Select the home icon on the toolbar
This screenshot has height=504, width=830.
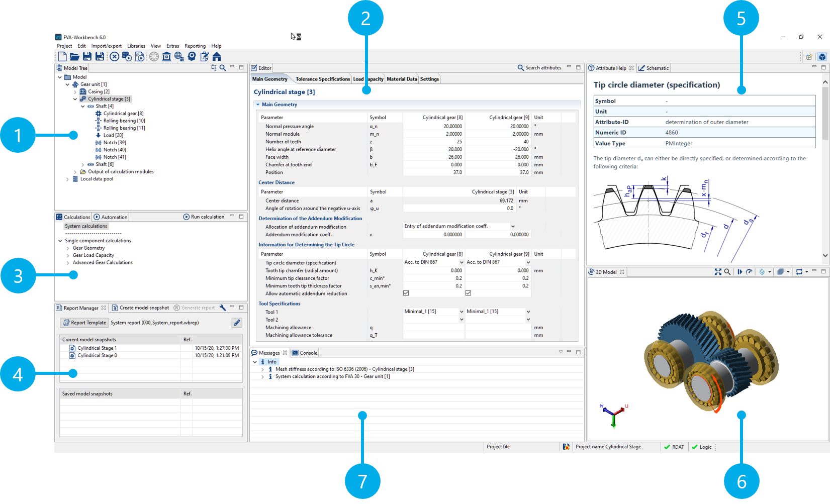point(217,57)
